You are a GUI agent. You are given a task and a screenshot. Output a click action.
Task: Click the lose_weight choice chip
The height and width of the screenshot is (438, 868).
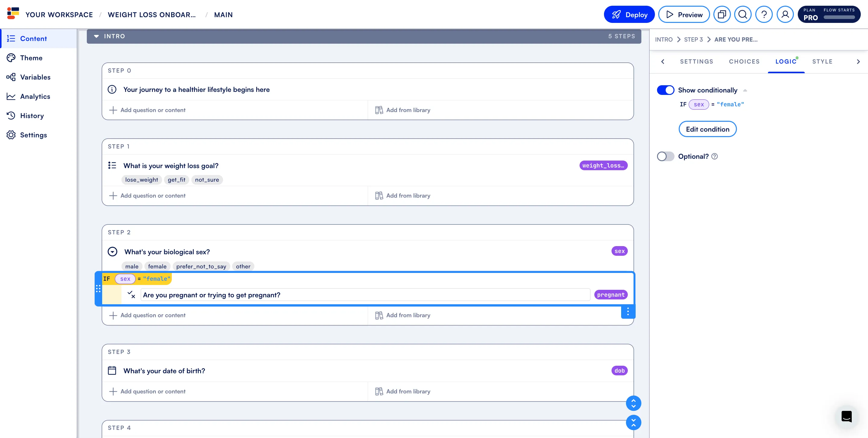tap(142, 180)
